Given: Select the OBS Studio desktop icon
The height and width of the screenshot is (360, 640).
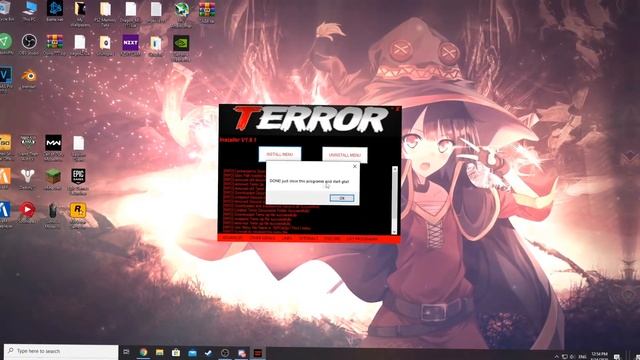Looking at the screenshot, I should [29, 45].
